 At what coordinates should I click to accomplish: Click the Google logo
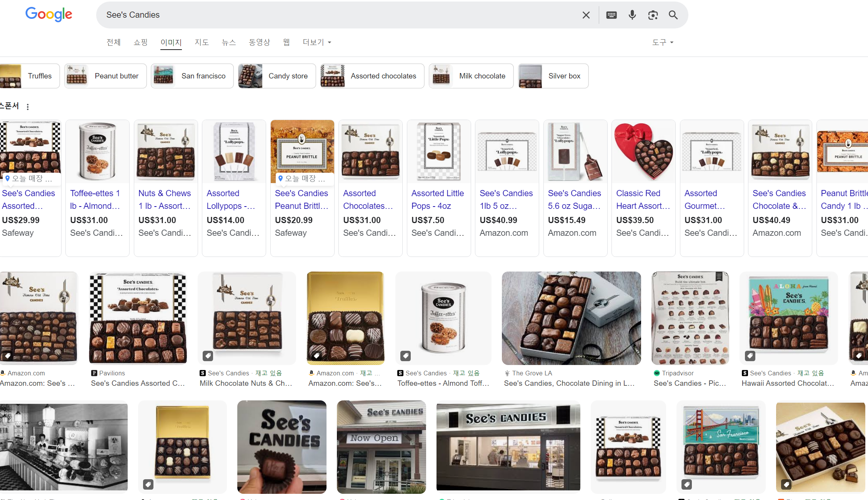(x=49, y=15)
